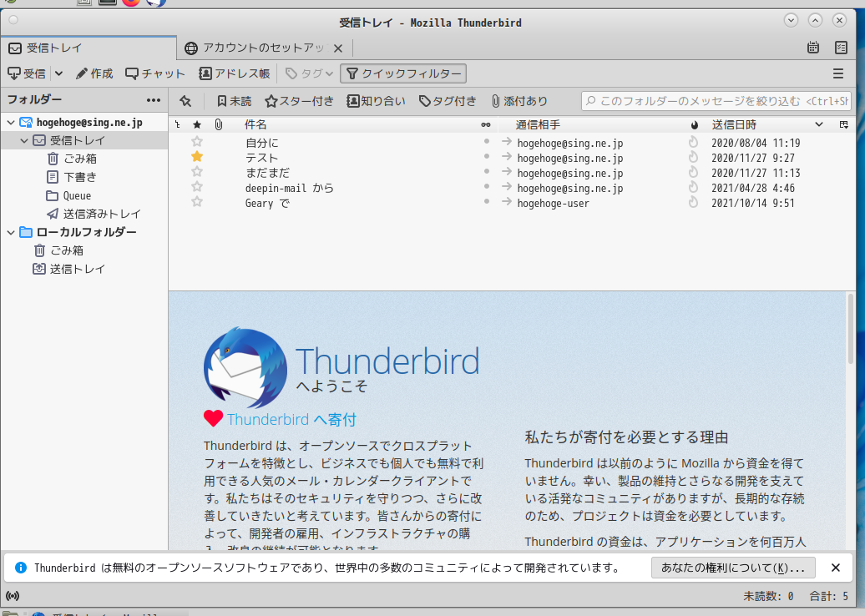Viewport: 865px width, 616px height.
Task: Sort by read status column header
Action: click(485, 124)
